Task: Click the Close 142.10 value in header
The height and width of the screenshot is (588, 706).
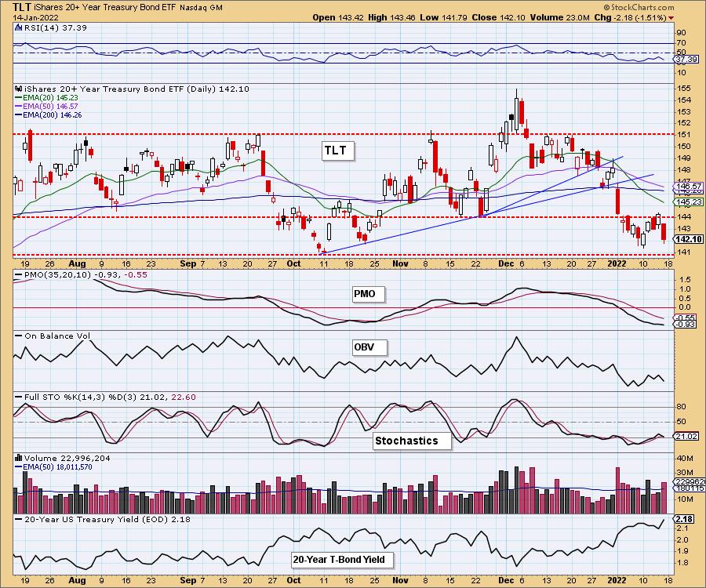Action: 499,17
